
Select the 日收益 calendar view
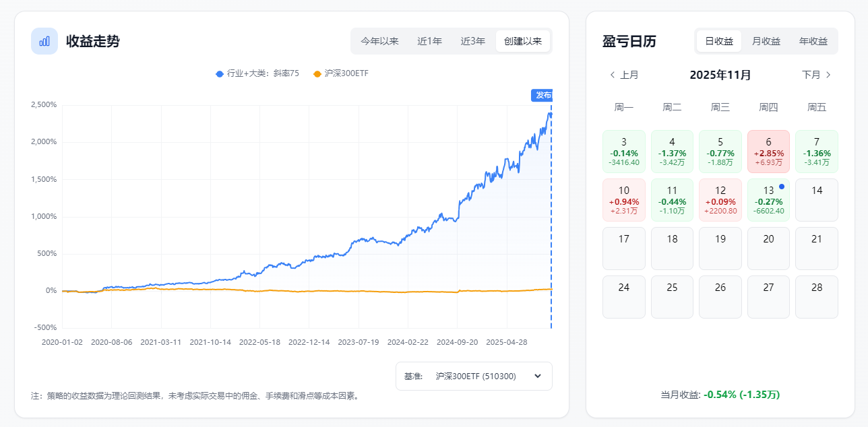pos(719,41)
